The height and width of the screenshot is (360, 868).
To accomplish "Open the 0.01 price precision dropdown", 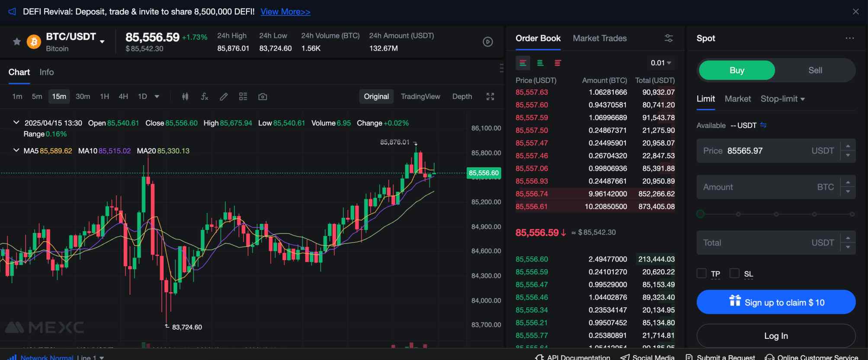I will click(661, 63).
